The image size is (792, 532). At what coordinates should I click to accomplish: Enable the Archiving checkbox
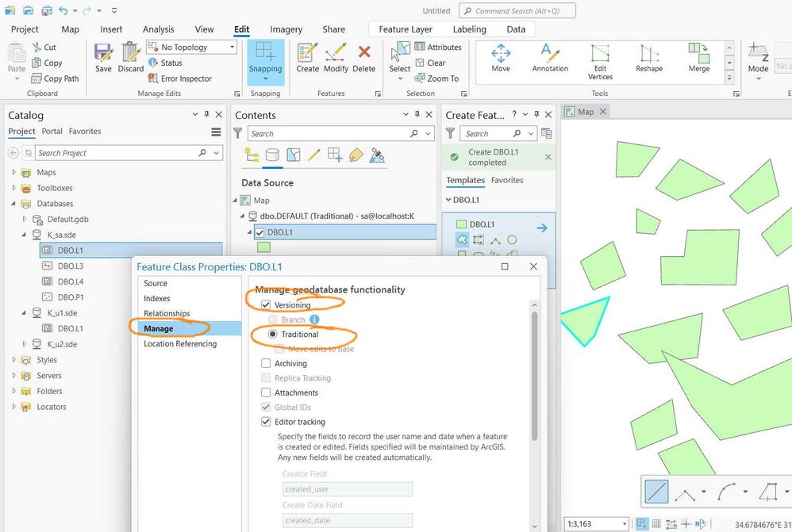coord(266,363)
